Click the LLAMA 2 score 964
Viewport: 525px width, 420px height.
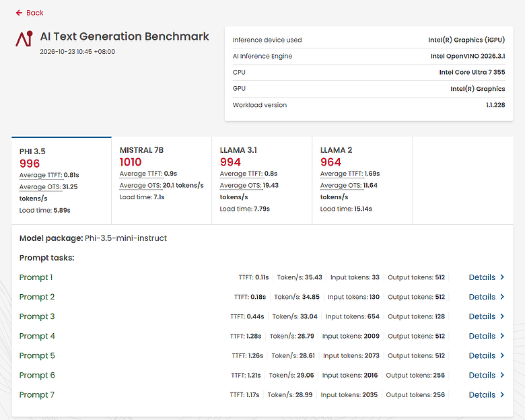point(330,162)
